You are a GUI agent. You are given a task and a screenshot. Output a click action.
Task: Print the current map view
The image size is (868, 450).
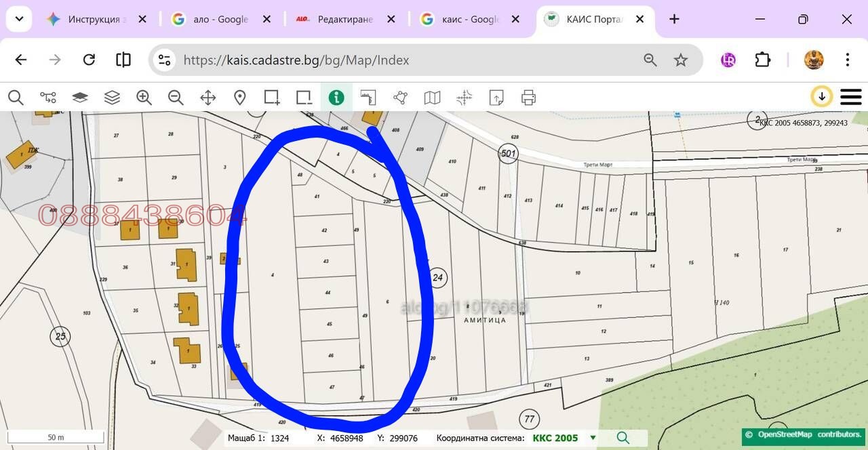[529, 98]
